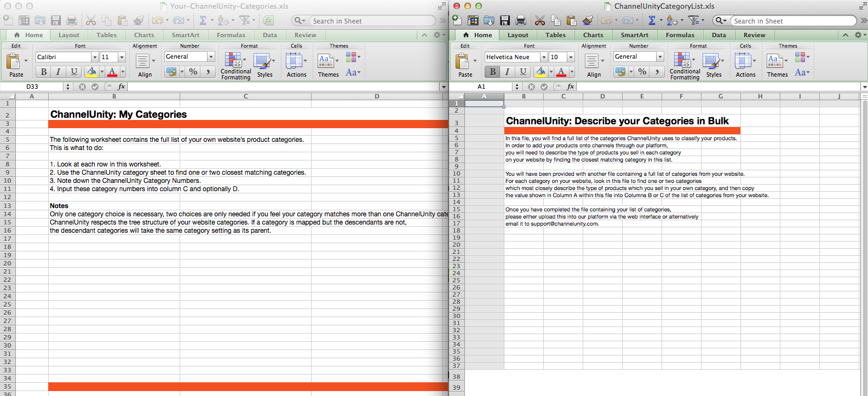Click large Paste button in Your-ChannelUnity-Categories ribbon
This screenshot has width=868, height=396.
[13, 61]
